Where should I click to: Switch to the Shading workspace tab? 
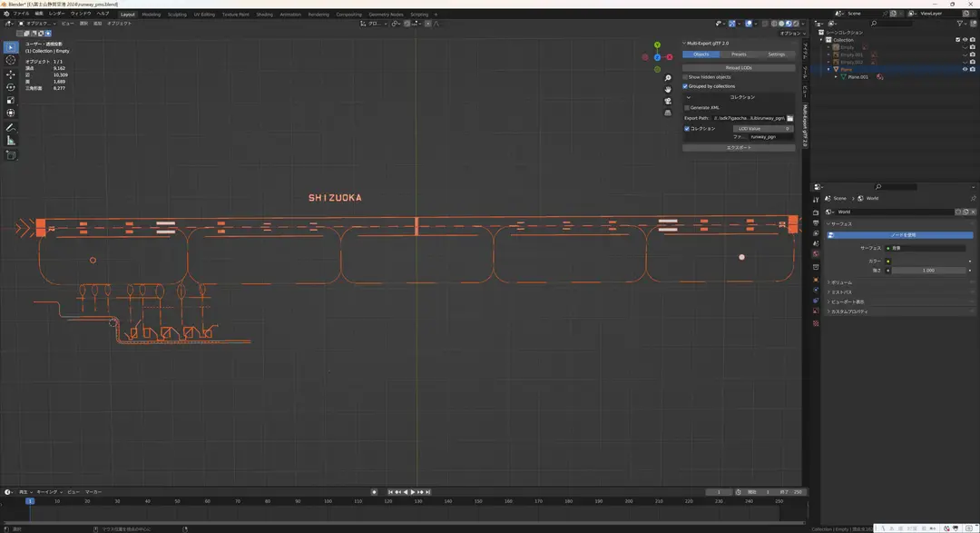(264, 15)
